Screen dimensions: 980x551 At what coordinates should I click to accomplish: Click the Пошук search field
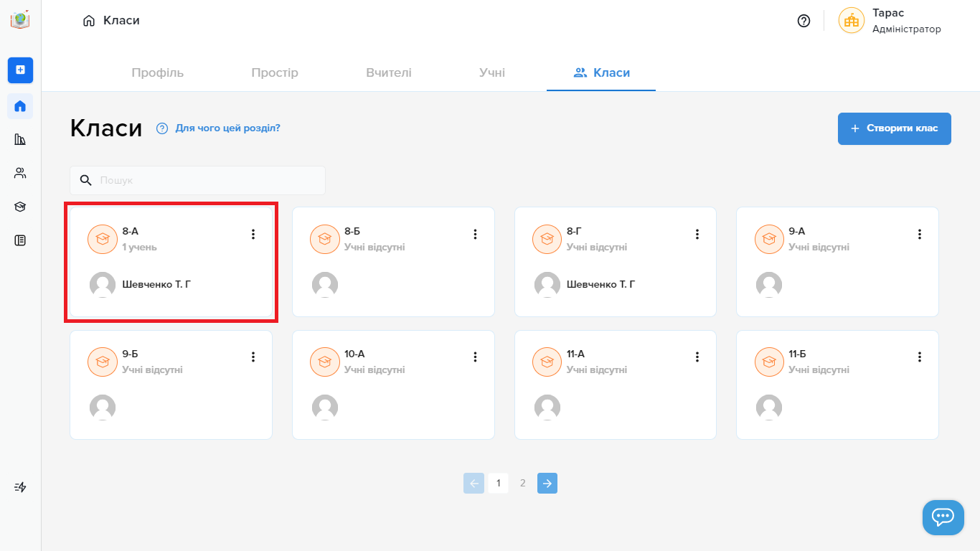point(197,180)
